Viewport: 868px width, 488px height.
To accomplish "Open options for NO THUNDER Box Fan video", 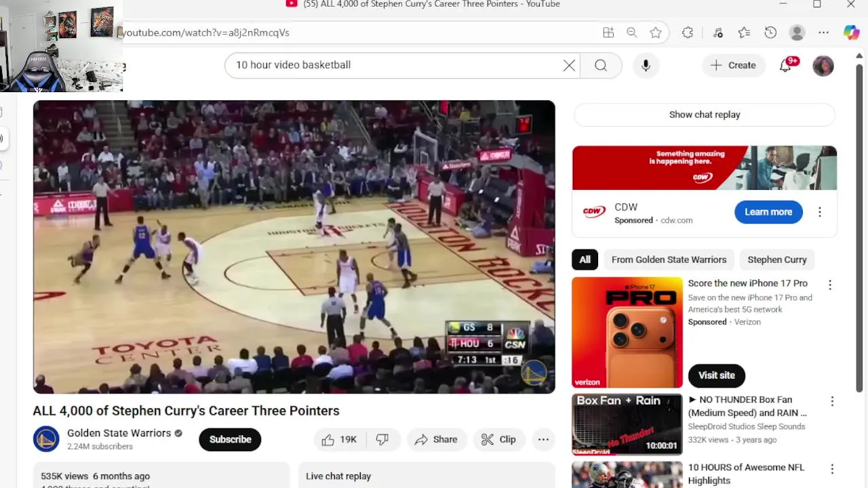I will 832,401.
